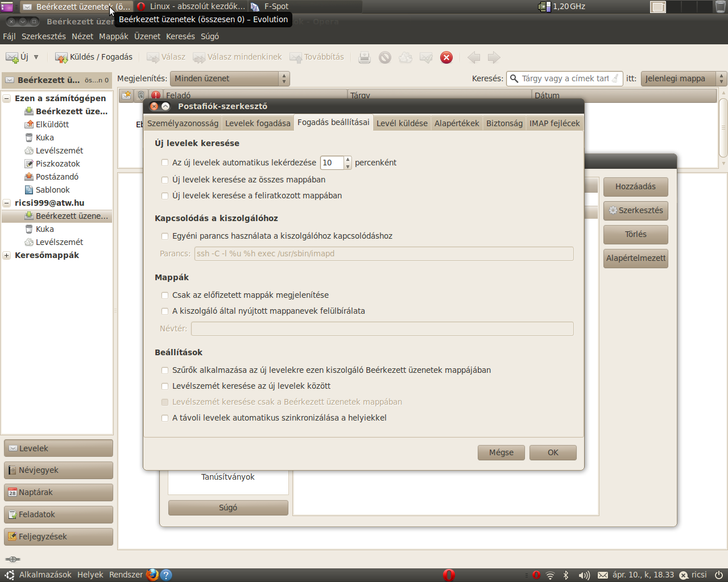Screen dimensions: 728x582
Task: Enable távoli levelek automatikus szinkronizálása
Action: point(165,418)
